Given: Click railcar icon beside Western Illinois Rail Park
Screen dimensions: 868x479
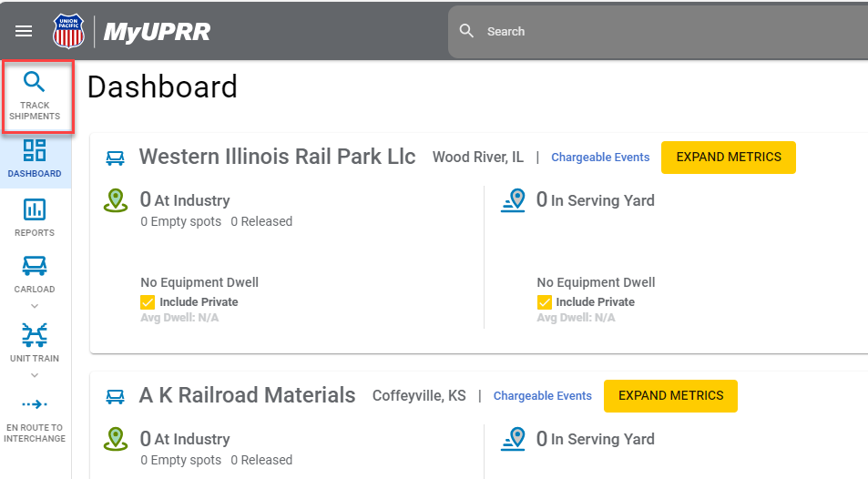Looking at the screenshot, I should [115, 158].
